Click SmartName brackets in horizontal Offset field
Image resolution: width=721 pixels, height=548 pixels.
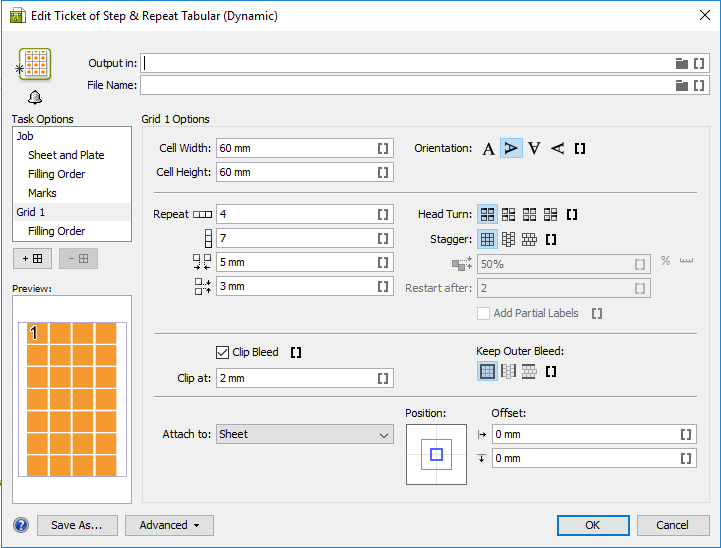point(686,434)
